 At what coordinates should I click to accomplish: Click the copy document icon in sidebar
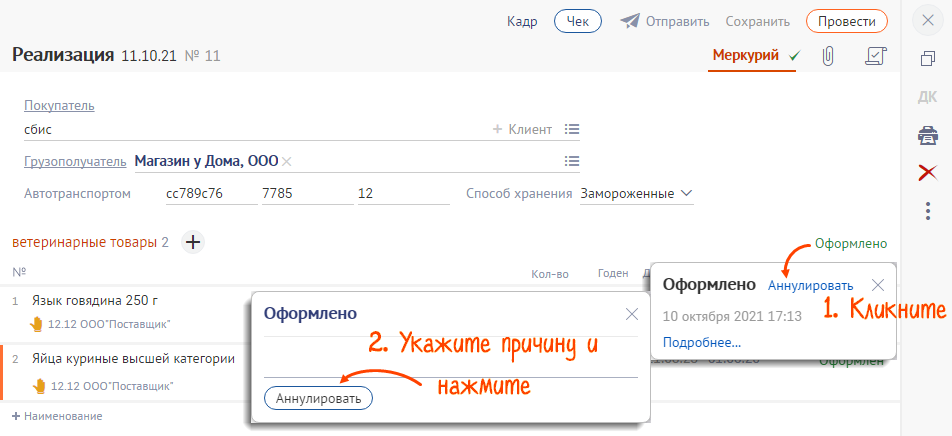[927, 59]
